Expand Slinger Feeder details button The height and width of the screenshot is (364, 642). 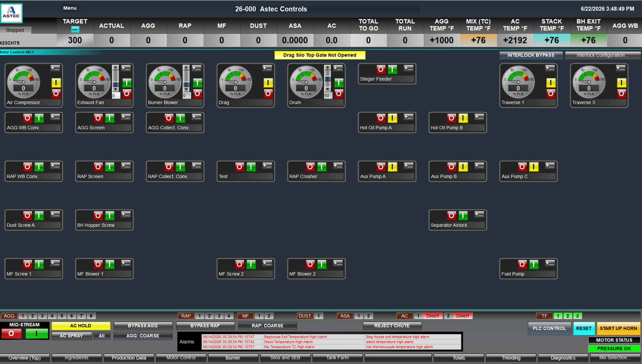pyautogui.click(x=409, y=68)
